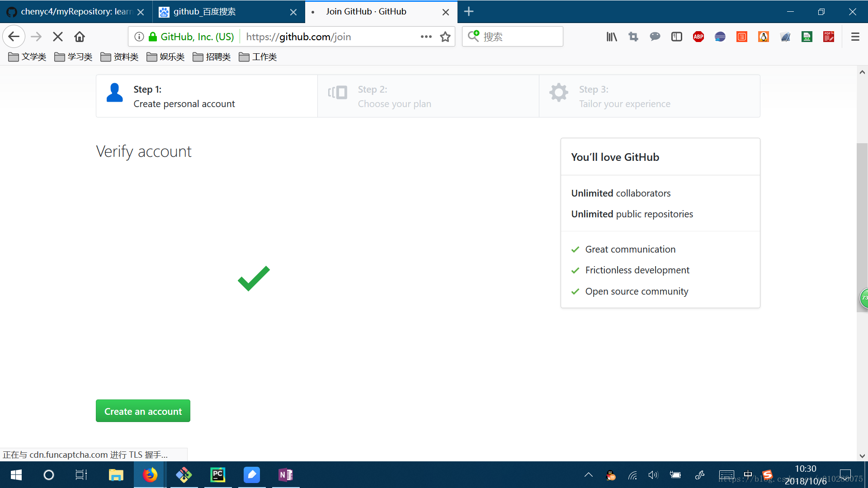Click the You'll love GitHub heading

point(615,157)
